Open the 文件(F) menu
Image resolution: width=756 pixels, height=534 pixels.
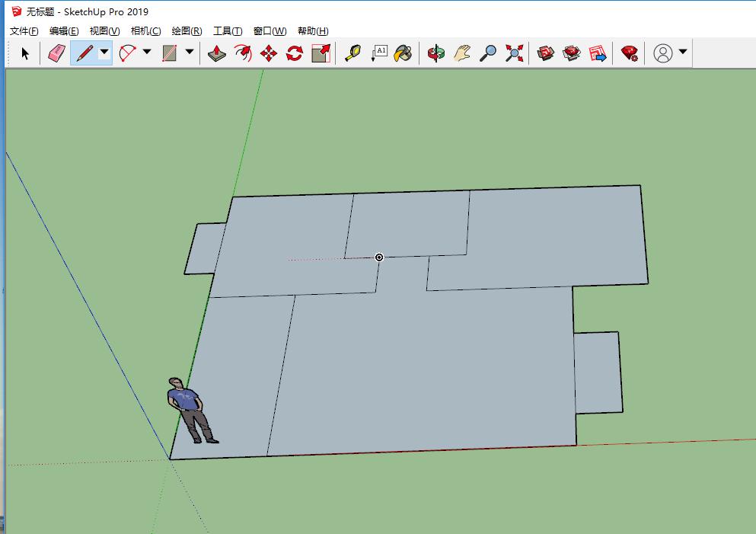pyautogui.click(x=24, y=31)
